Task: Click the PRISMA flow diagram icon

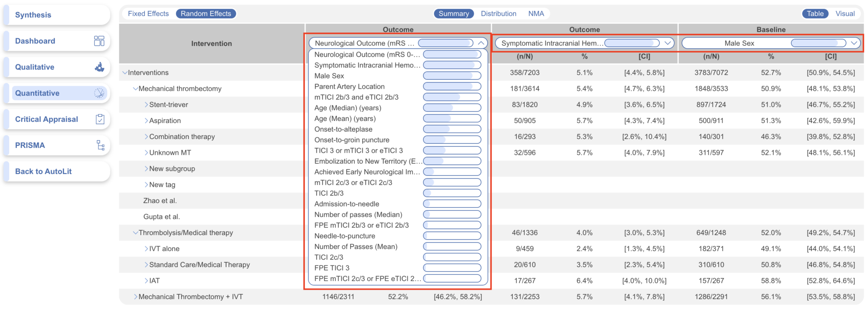Action: click(x=100, y=145)
